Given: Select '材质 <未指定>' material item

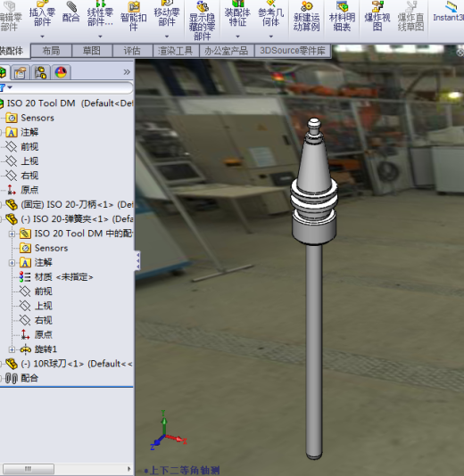Looking at the screenshot, I should [56, 277].
